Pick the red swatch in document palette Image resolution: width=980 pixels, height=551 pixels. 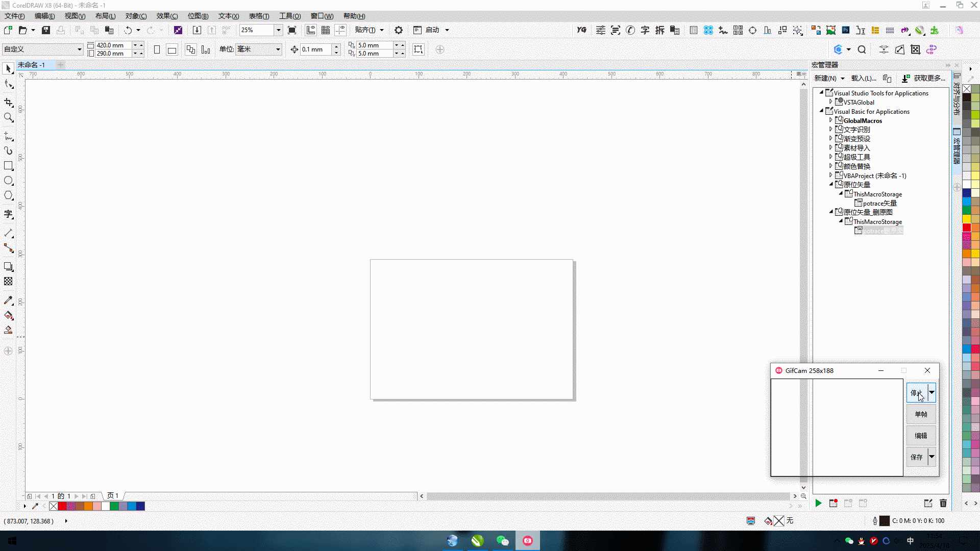62,506
